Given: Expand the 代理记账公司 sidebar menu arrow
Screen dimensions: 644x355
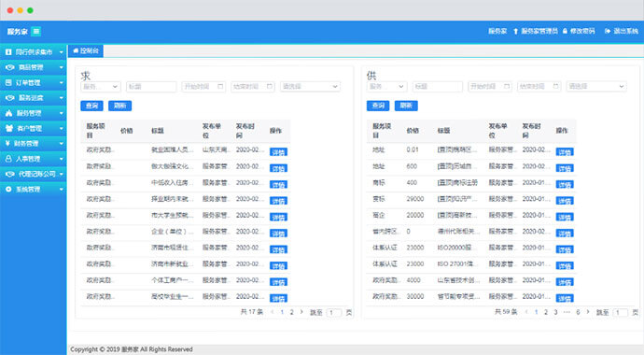Looking at the screenshot, I should pos(62,174).
